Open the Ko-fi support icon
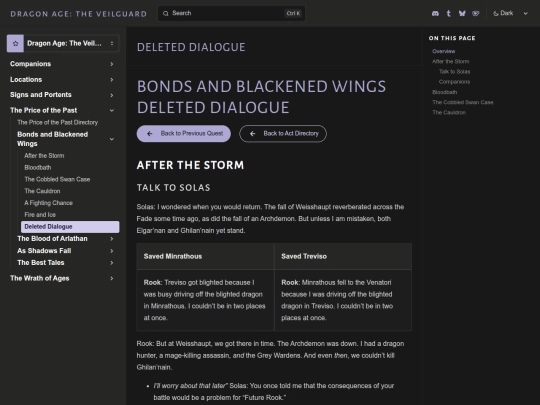 pyautogui.click(x=476, y=13)
